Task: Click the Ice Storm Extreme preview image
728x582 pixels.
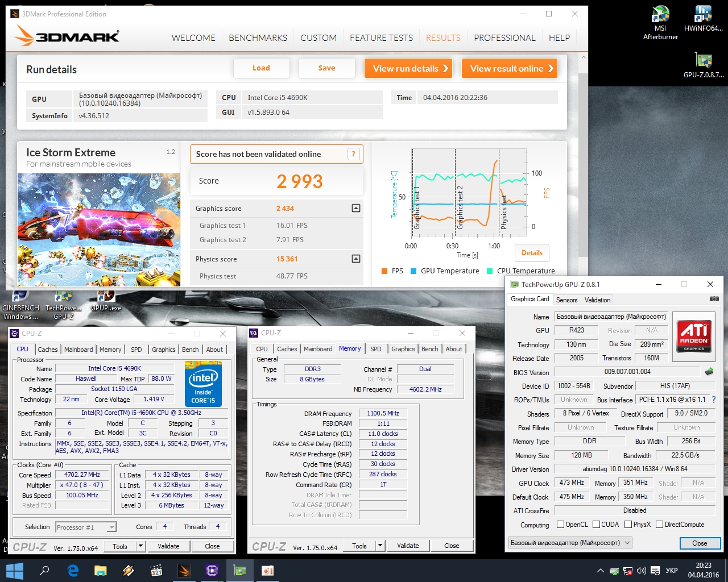Action: (x=99, y=230)
